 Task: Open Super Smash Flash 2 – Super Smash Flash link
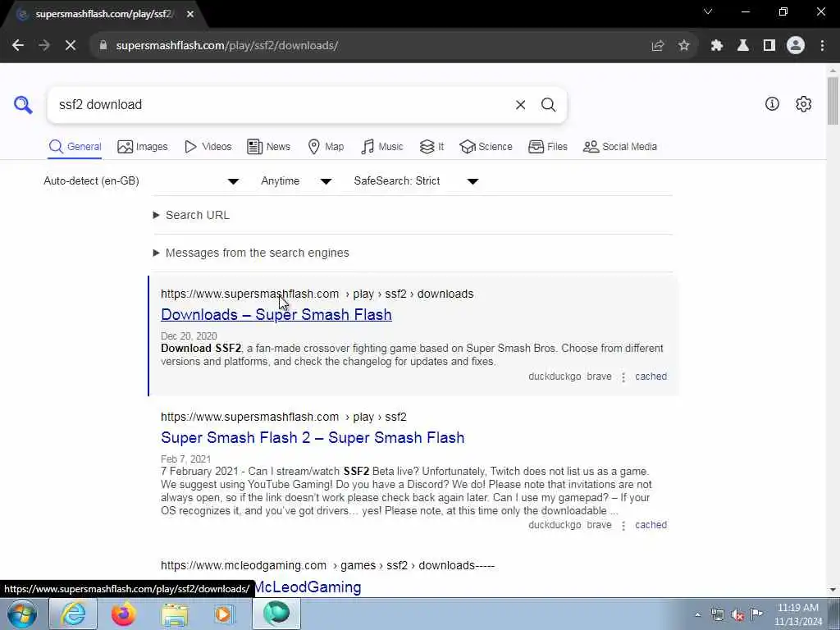(313, 438)
